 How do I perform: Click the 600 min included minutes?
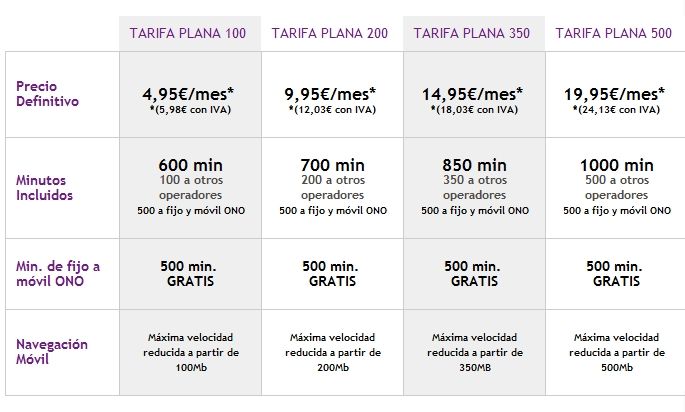point(189,164)
